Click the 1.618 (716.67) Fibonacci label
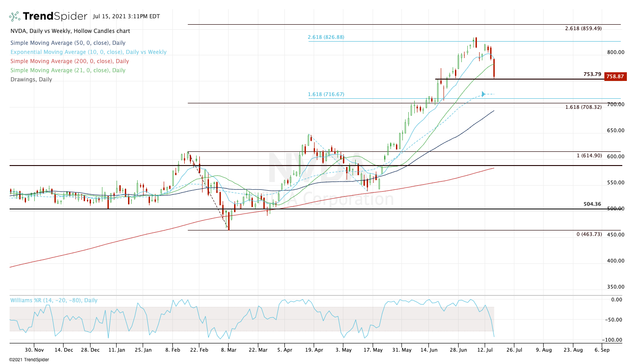 click(326, 94)
